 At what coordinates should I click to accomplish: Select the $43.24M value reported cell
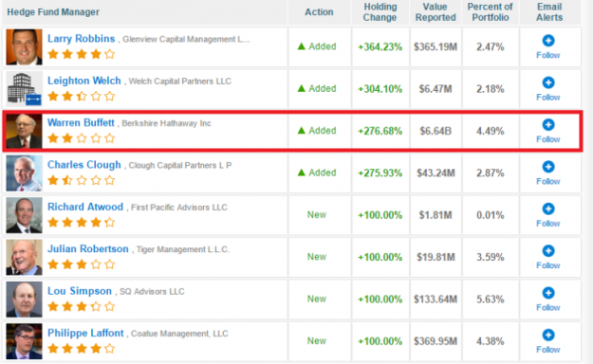coord(435,173)
